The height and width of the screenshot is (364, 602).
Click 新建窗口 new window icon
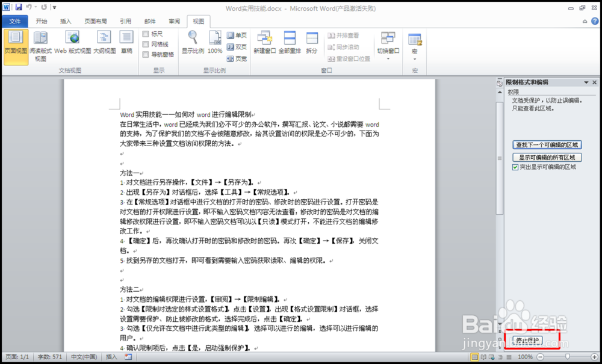(264, 43)
